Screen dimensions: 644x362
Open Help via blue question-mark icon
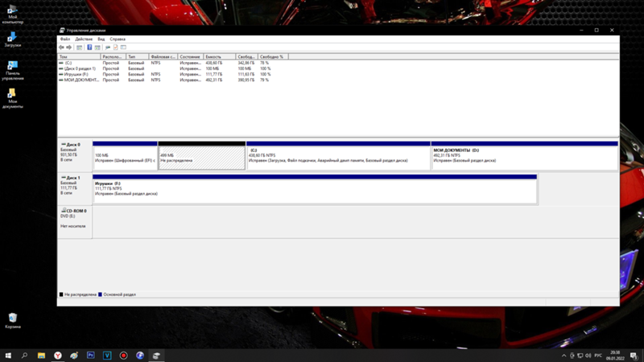click(89, 47)
